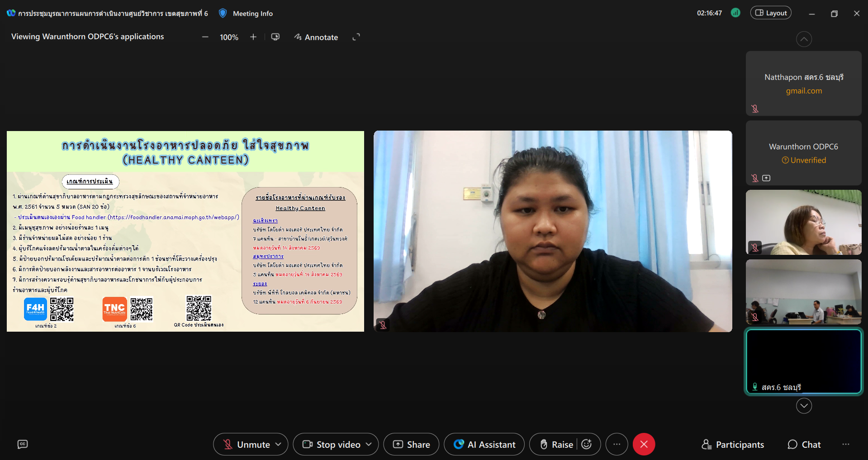Click the Share button
This screenshot has height=460, width=868.
tap(411, 444)
